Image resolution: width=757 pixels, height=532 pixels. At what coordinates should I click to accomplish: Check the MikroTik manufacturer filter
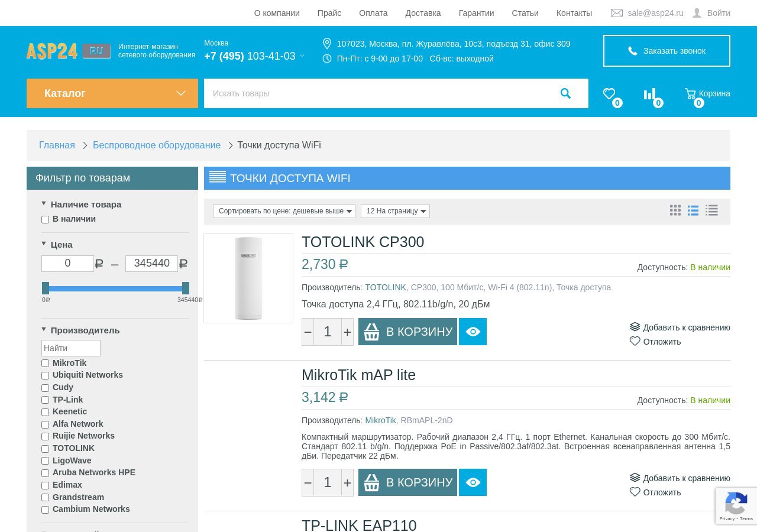pos(46,364)
